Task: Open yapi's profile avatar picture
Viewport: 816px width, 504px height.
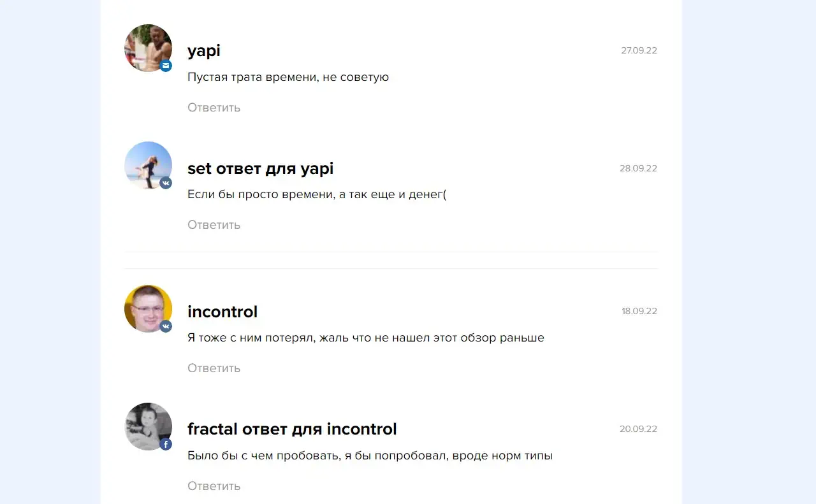Action: (x=148, y=48)
